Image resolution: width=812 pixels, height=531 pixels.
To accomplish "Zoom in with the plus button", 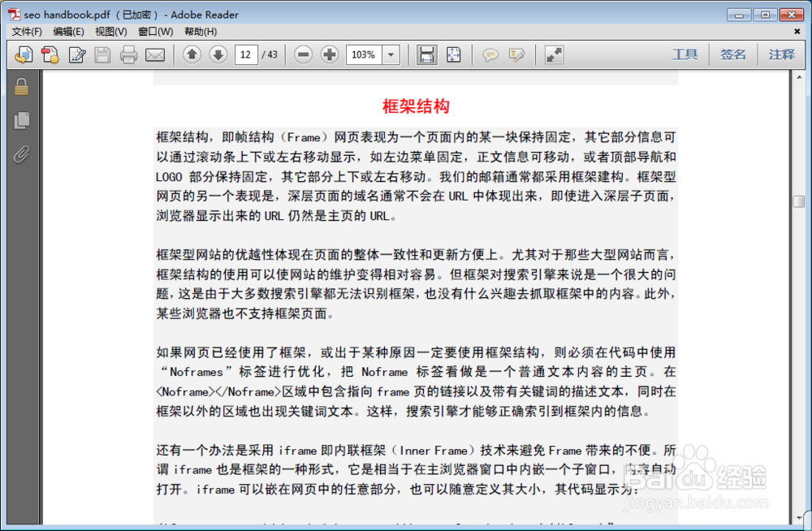I will pyautogui.click(x=330, y=54).
